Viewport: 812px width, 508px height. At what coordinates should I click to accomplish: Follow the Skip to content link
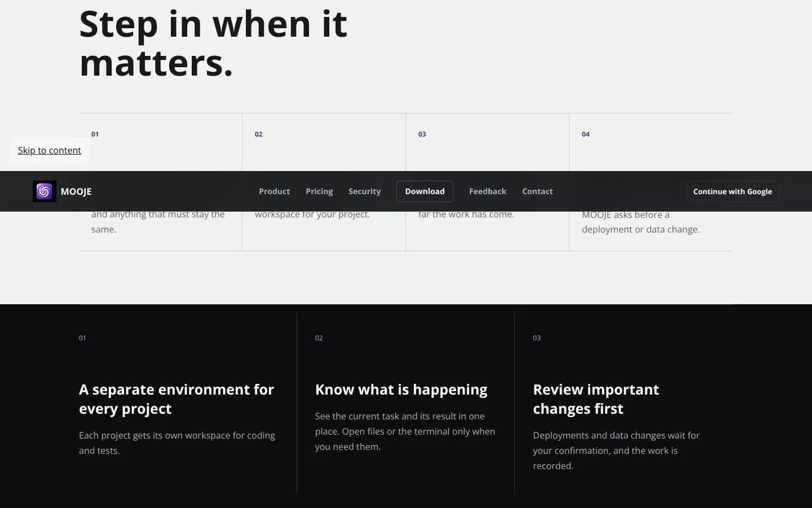50,150
